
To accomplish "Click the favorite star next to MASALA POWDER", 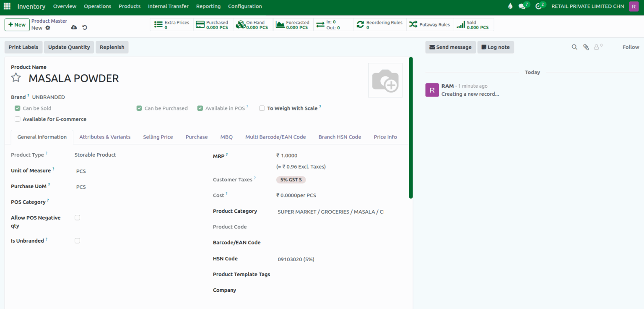I will (16, 78).
